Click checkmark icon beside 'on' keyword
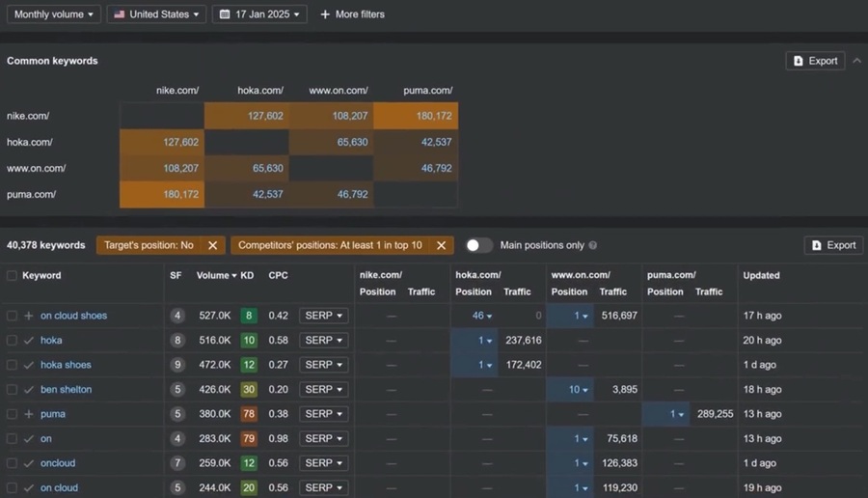The width and height of the screenshot is (868, 498). pyautogui.click(x=29, y=439)
